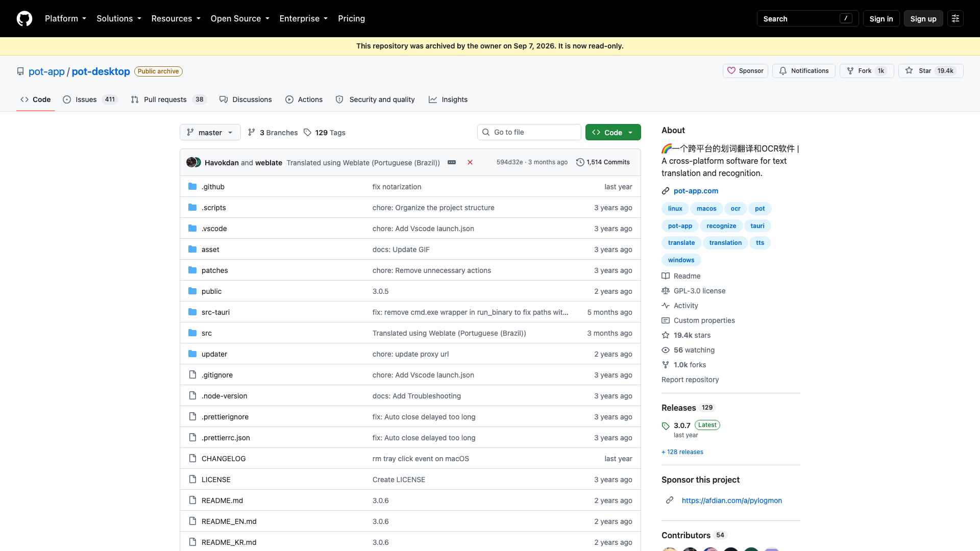Expand the Platform menu

pos(65,18)
